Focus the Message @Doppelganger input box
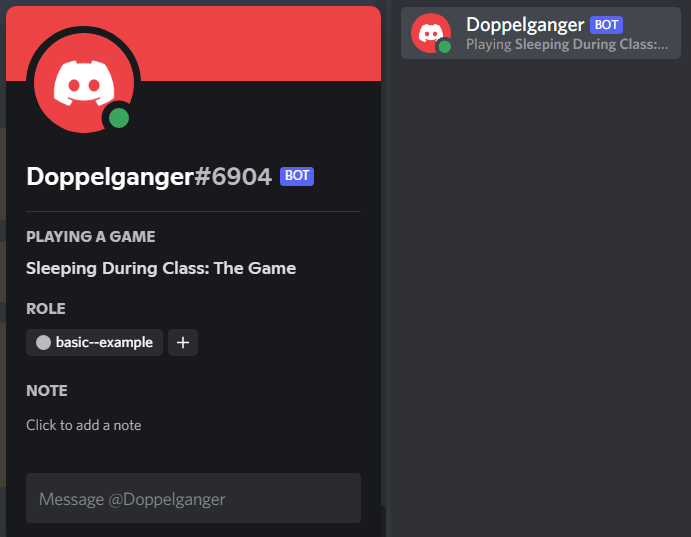691x537 pixels. pos(193,498)
